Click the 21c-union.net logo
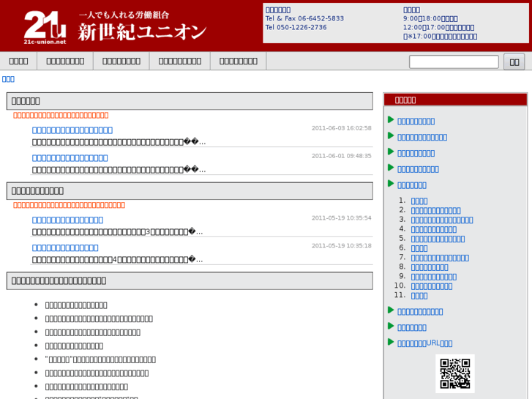The height and width of the screenshot is (399, 532). [45, 27]
